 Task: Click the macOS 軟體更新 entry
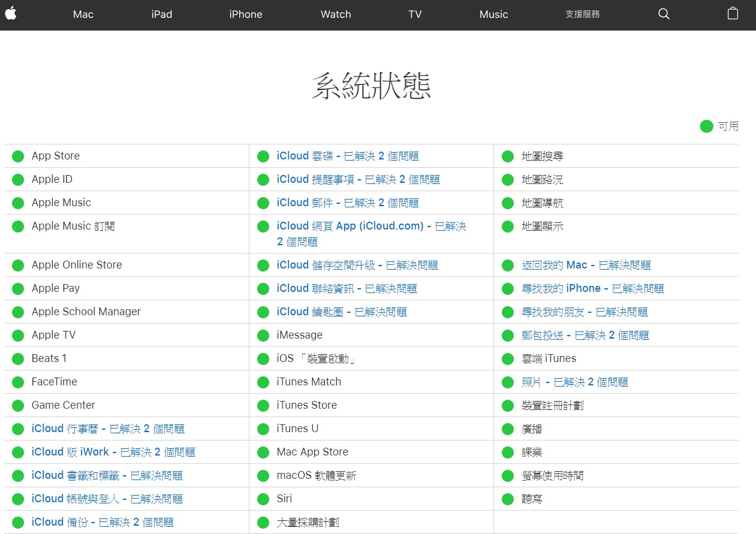coord(317,475)
